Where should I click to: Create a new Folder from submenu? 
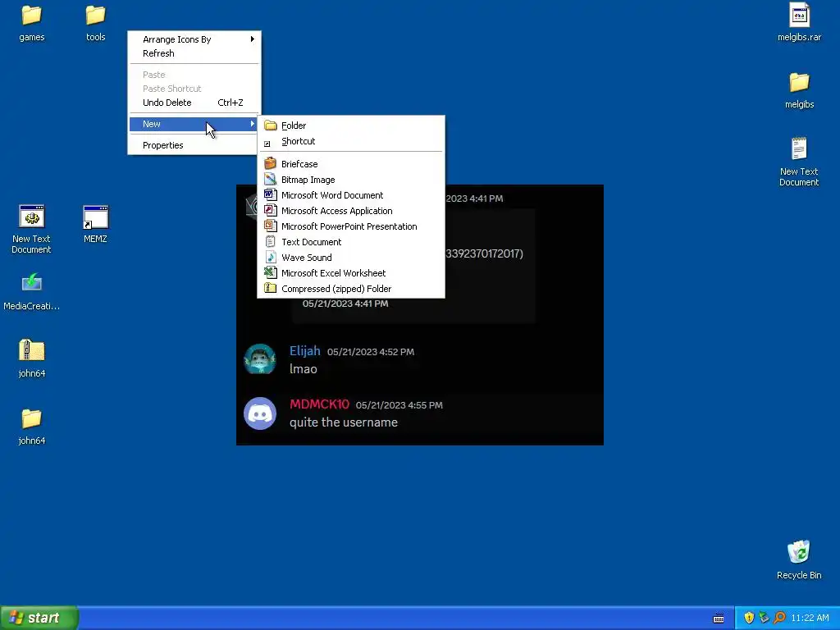click(351, 126)
